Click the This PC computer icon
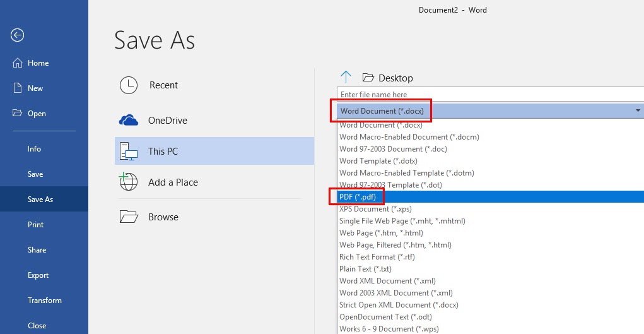This screenshot has height=334, width=644. 129,152
